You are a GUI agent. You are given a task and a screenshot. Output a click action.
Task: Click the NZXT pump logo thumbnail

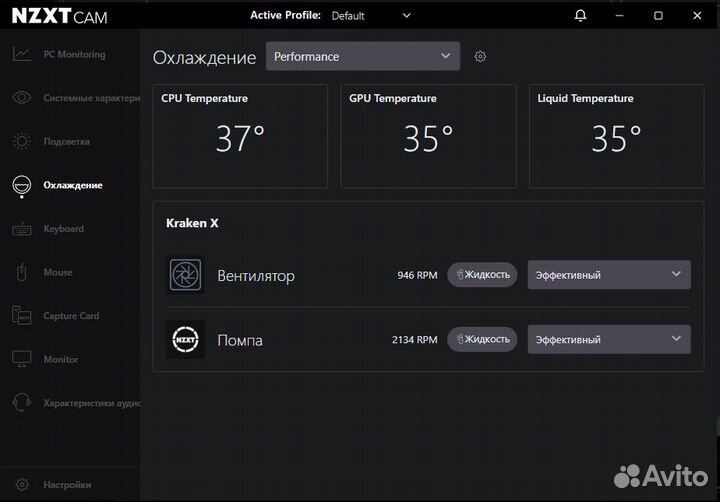(185, 340)
